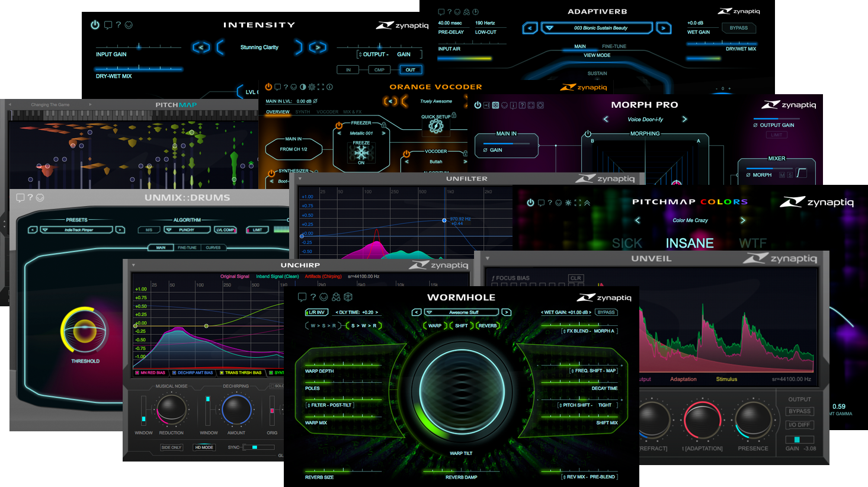
Task: Click next preset arrow in Intensity
Action: [x=318, y=47]
